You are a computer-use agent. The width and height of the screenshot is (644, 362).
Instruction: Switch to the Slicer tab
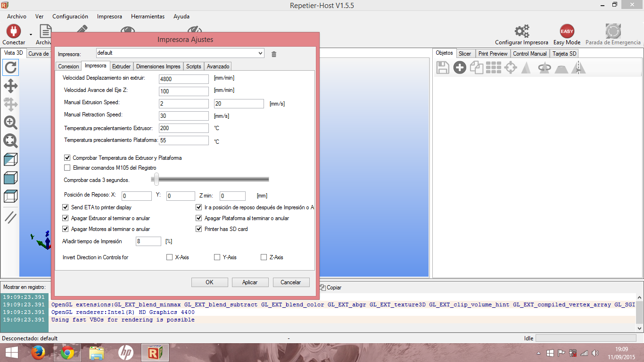point(465,54)
